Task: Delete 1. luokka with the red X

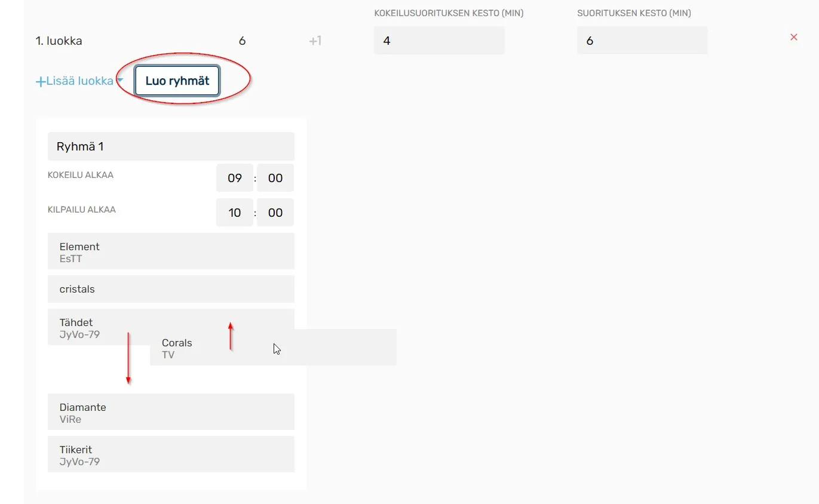Action: pyautogui.click(x=794, y=37)
